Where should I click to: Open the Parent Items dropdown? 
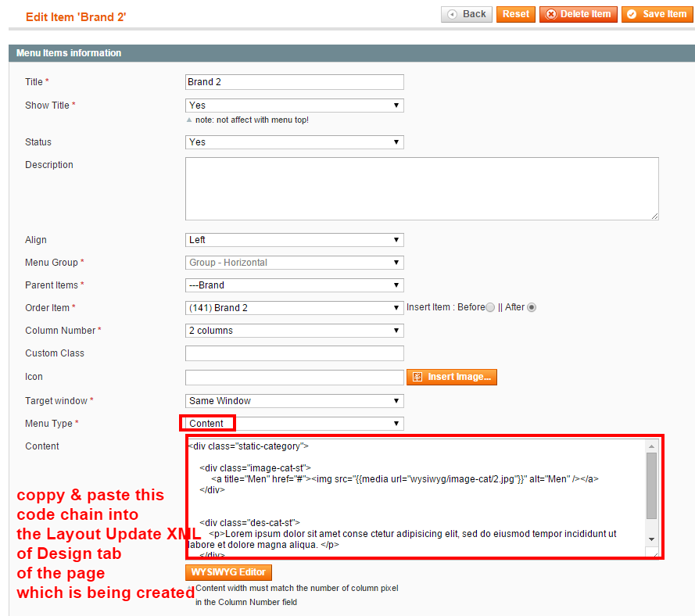(294, 285)
